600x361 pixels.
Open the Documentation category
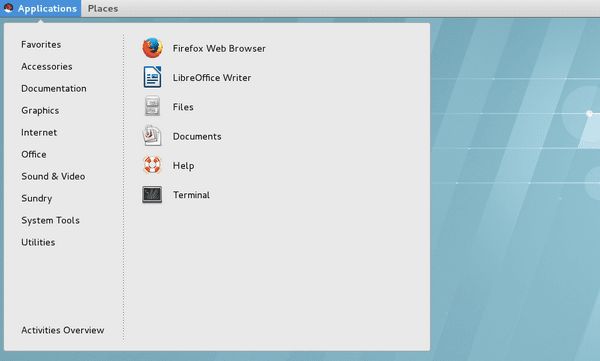(54, 88)
